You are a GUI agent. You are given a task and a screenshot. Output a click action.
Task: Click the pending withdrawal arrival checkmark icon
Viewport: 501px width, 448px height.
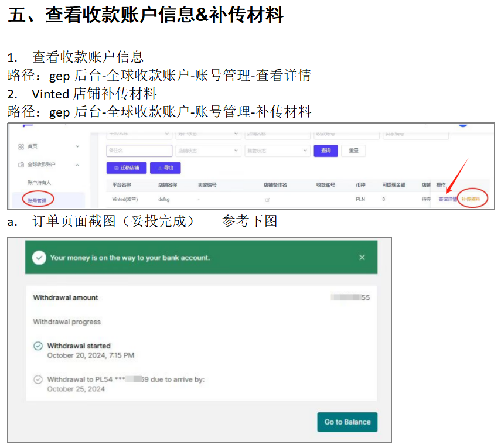click(x=38, y=379)
